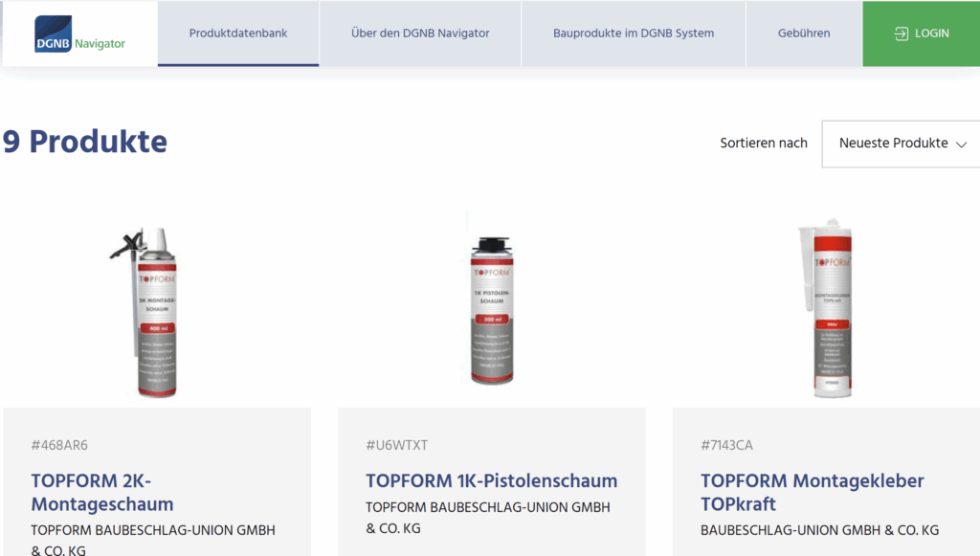Click manufacturer name under 2K-Montageschaum
The height and width of the screenshot is (556, 980).
pos(153,540)
